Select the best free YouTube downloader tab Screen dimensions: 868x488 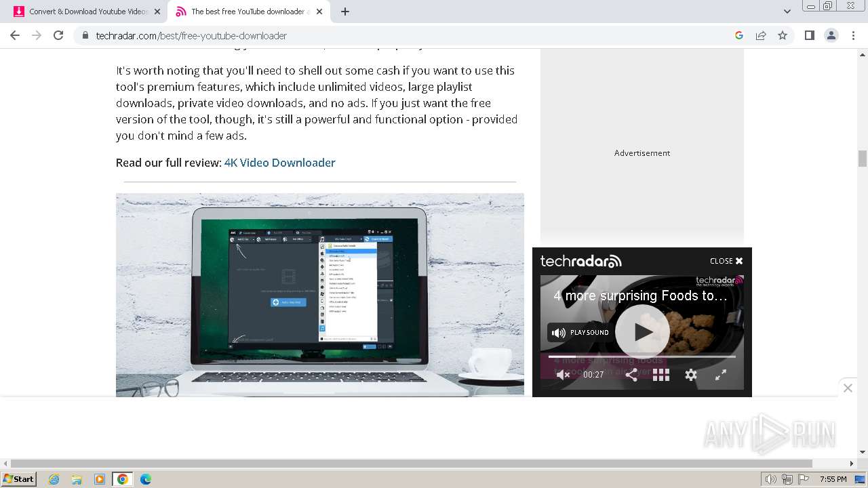click(x=248, y=12)
